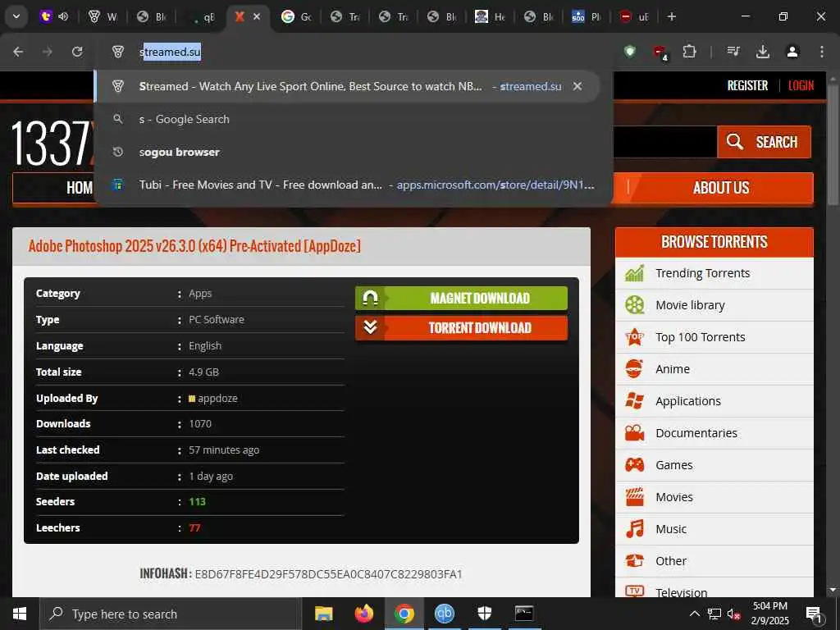Image resolution: width=840 pixels, height=630 pixels.
Task: Click the Top 100 Torrents star icon
Action: (634, 337)
